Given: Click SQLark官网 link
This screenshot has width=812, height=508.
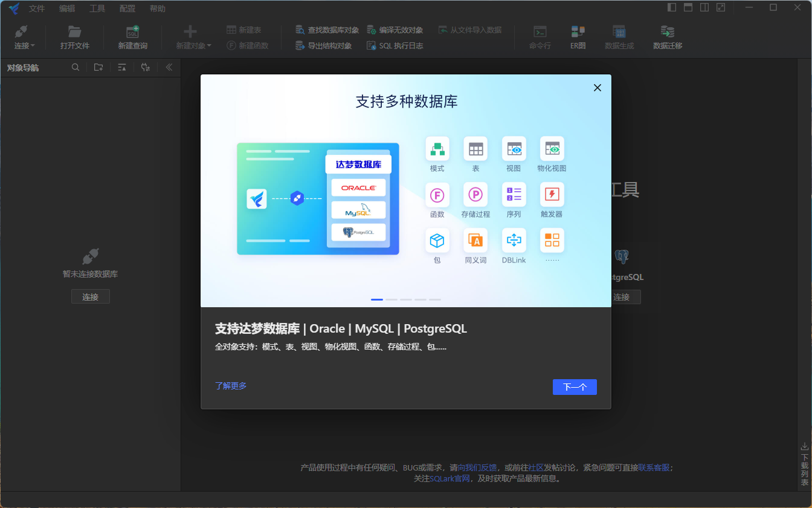Looking at the screenshot, I should [x=450, y=478].
